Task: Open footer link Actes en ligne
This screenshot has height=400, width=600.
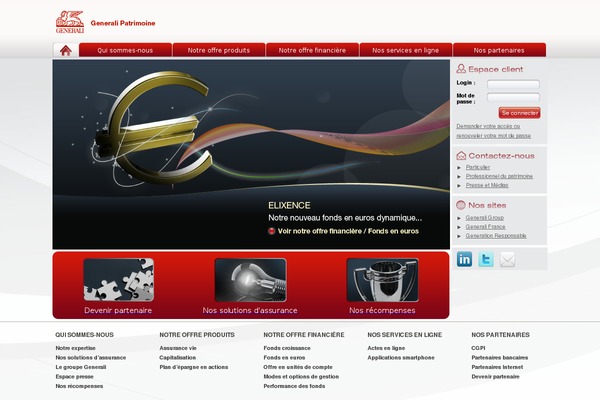Action: 386,348
